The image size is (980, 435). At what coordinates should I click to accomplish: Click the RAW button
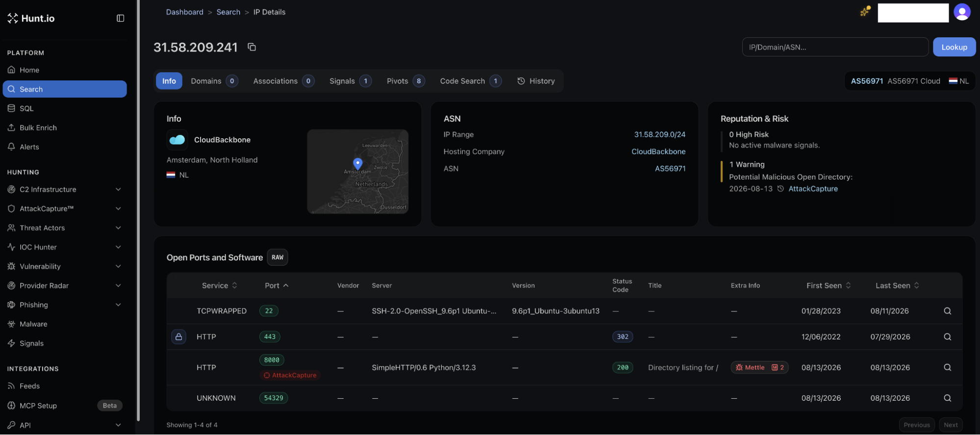[x=277, y=257]
